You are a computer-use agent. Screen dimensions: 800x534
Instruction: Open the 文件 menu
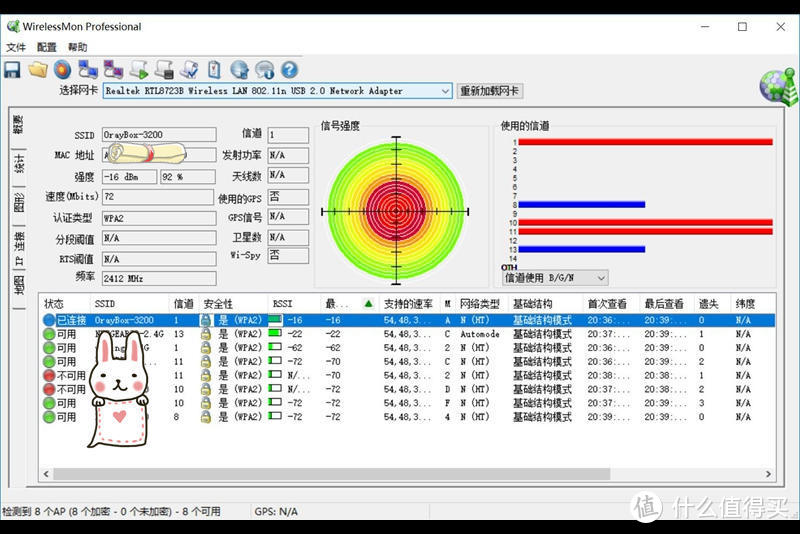16,47
